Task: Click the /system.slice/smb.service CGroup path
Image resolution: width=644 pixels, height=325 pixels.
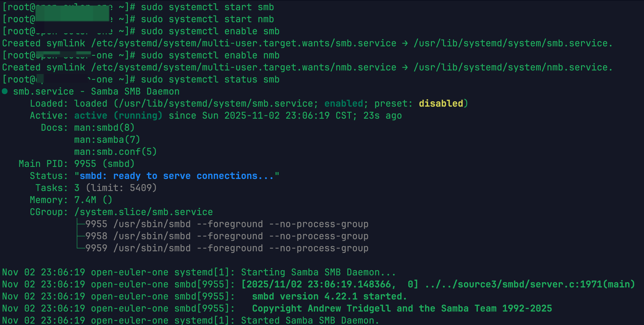Action: pos(143,212)
